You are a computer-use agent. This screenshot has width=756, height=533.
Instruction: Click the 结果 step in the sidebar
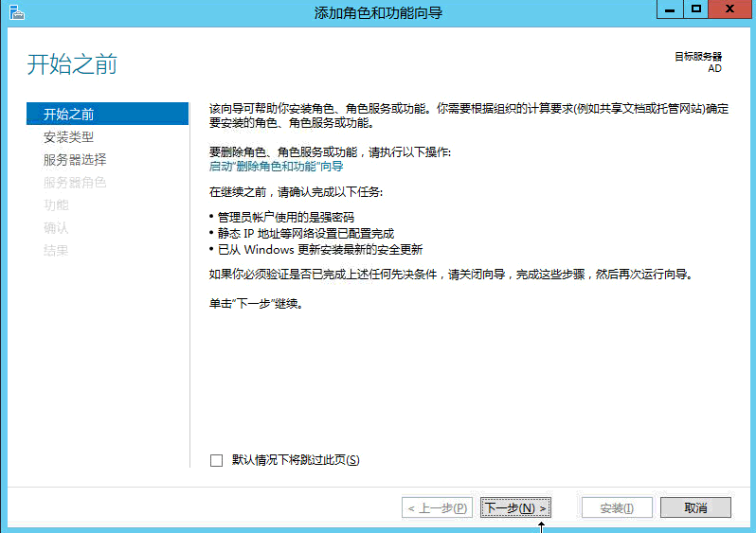click(56, 251)
